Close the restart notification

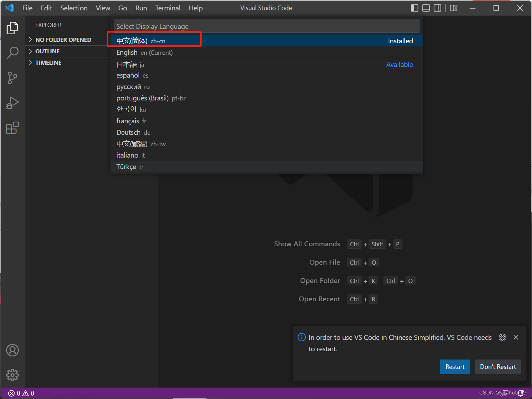point(516,337)
